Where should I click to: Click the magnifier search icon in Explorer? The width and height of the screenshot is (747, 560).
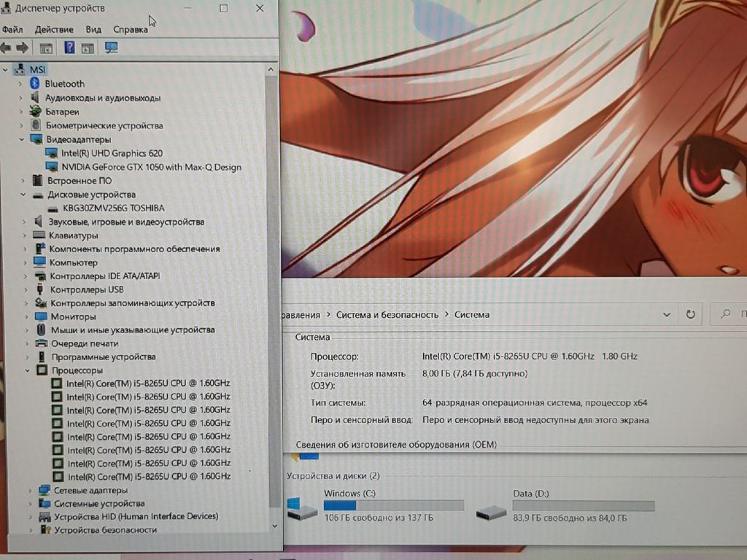[725, 314]
